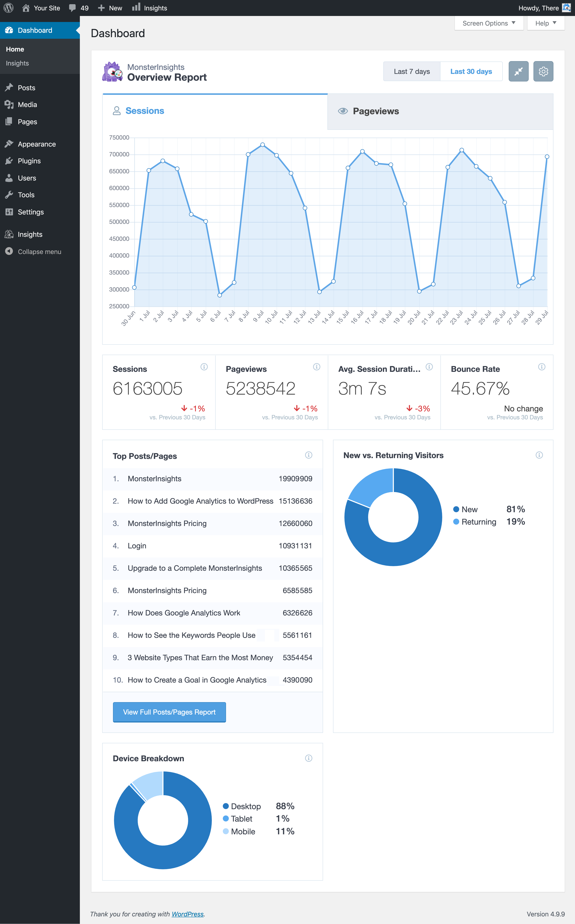
Task: Follow the WordPress link in the footer
Action: (187, 914)
